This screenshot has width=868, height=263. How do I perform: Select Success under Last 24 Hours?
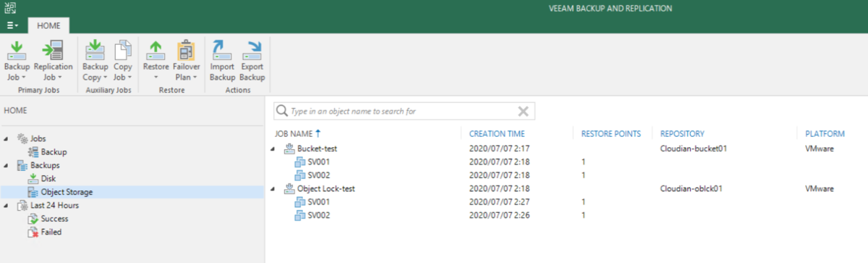[x=54, y=219]
